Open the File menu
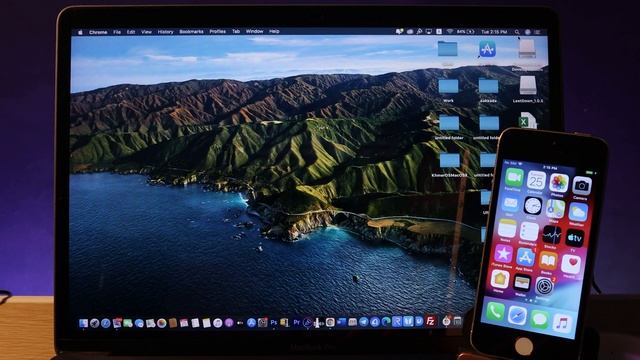 point(117,32)
